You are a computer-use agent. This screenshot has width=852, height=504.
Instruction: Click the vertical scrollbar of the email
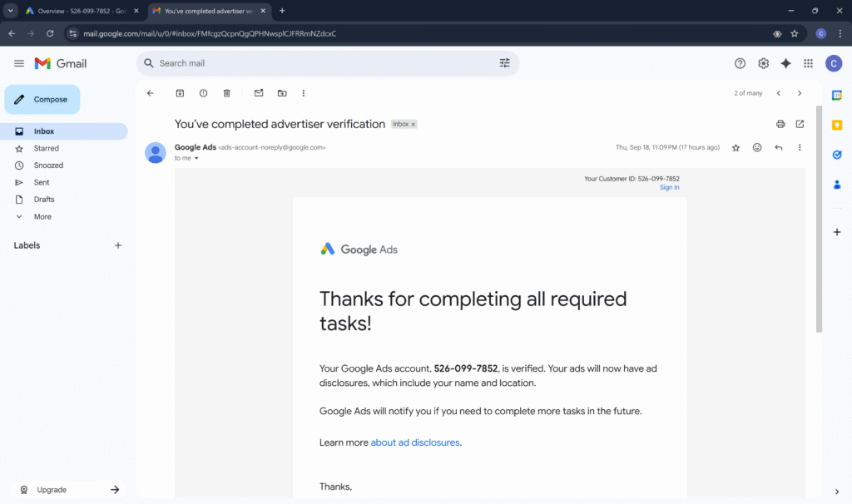point(819,216)
